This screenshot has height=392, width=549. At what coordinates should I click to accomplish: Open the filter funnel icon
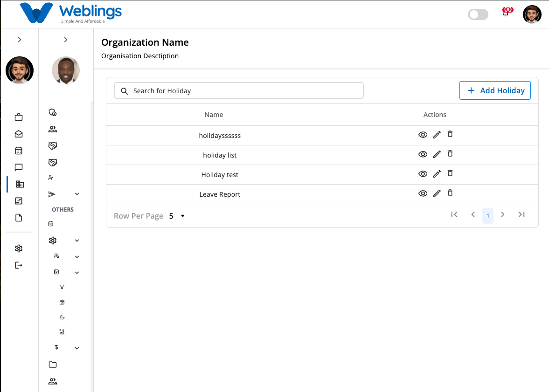tap(62, 287)
